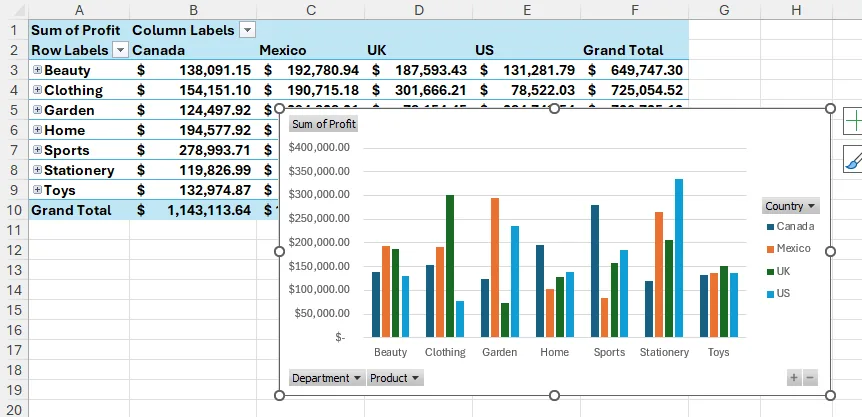
Task: Select cell with value 192,780.94
Action: 311,70
